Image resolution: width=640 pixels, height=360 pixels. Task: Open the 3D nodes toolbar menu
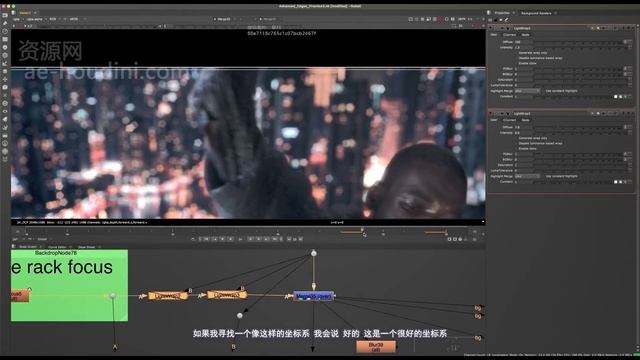tap(5, 87)
